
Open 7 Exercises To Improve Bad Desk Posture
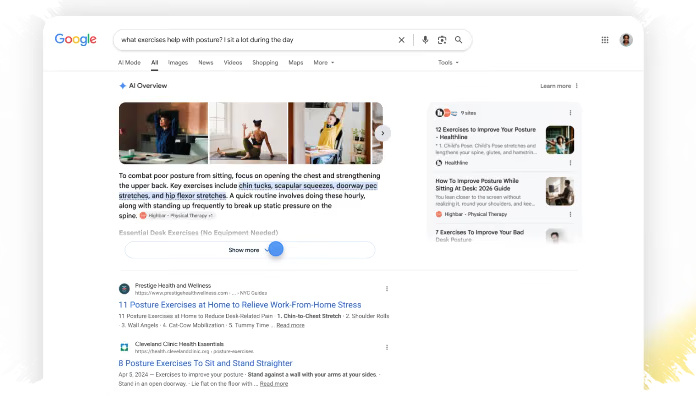[480, 236]
